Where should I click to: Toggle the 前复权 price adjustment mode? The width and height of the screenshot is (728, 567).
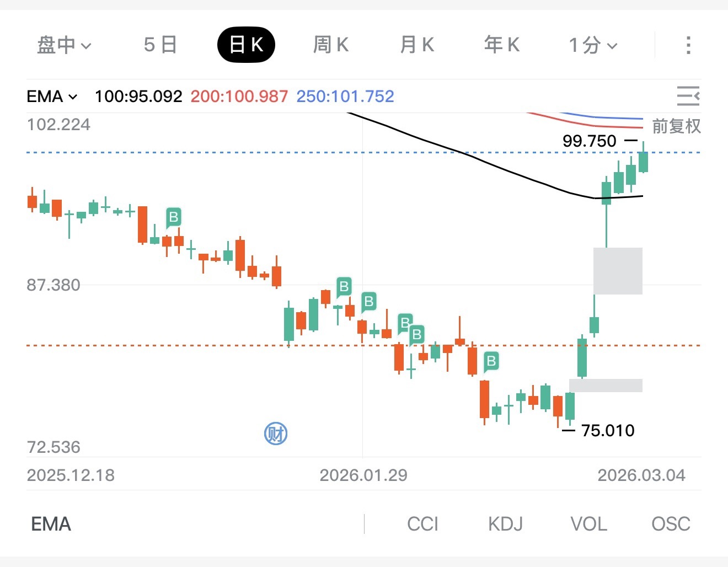676,126
